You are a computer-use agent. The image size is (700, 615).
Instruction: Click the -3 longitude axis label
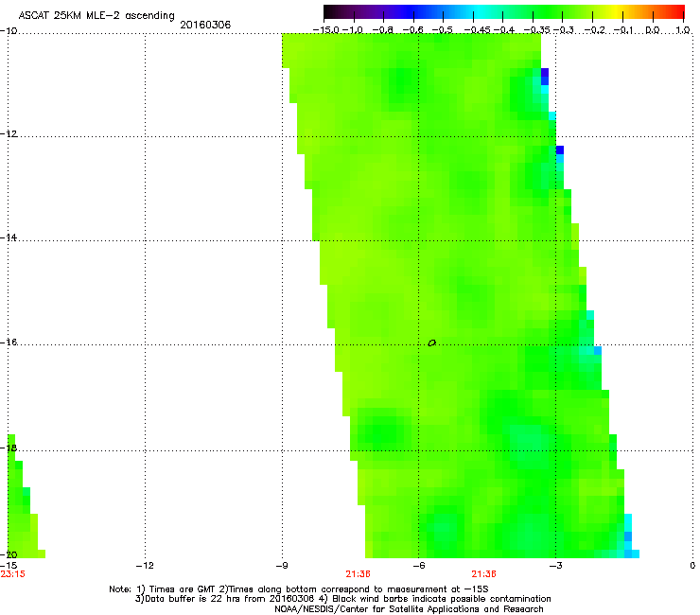pyautogui.click(x=555, y=566)
